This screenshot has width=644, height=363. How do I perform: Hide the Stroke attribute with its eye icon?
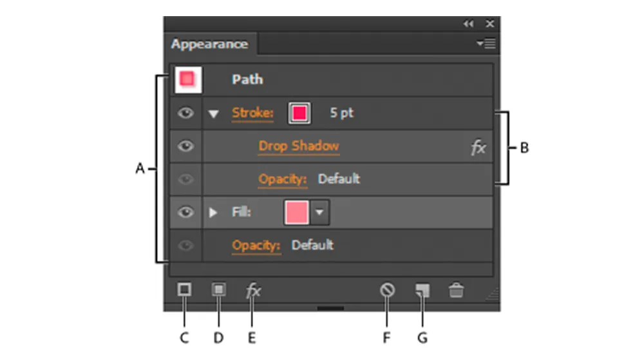click(185, 113)
